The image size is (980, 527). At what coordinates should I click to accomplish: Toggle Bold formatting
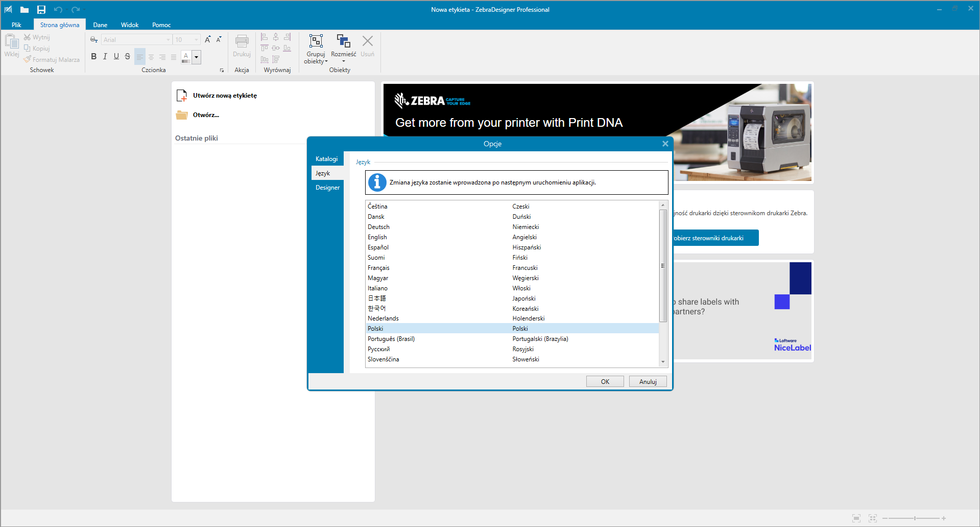[x=94, y=56]
